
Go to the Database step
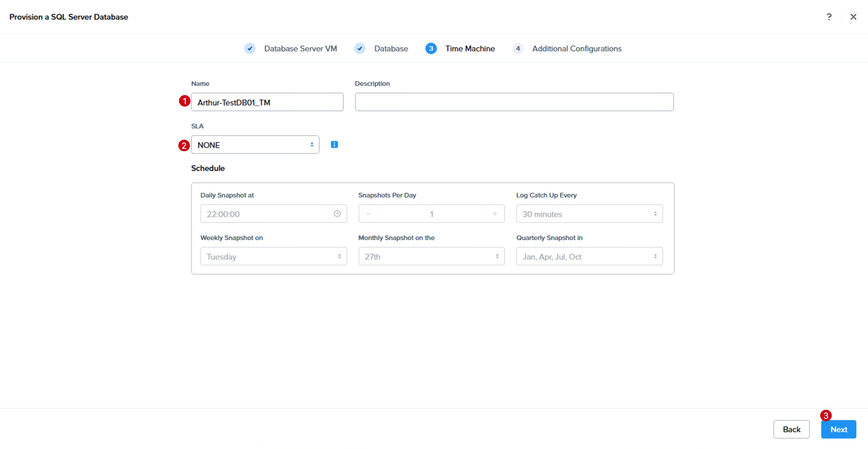[391, 49]
